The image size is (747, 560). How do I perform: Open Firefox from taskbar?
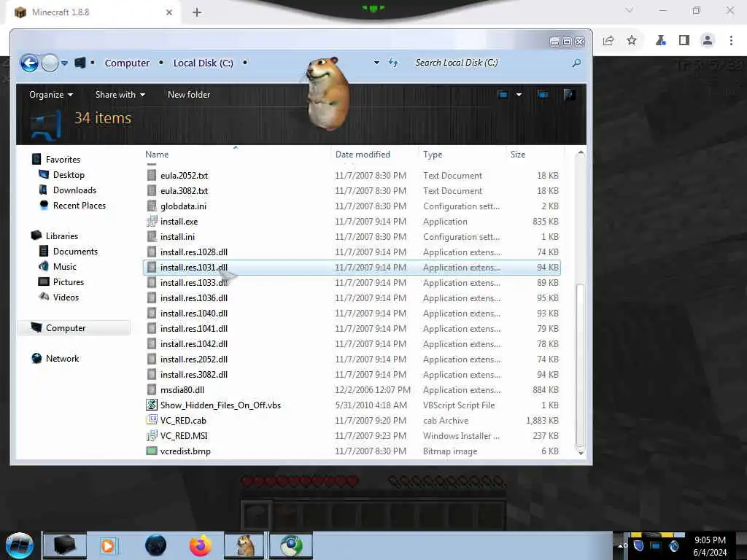[201, 545]
